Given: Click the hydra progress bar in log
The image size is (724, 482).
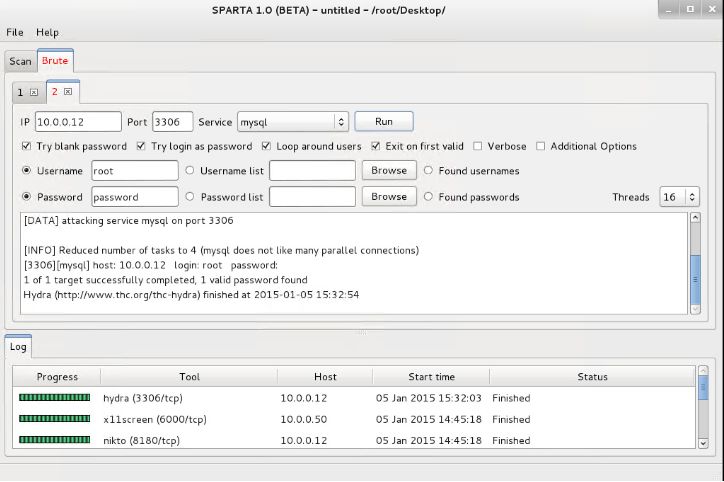Looking at the screenshot, I should pos(54,398).
